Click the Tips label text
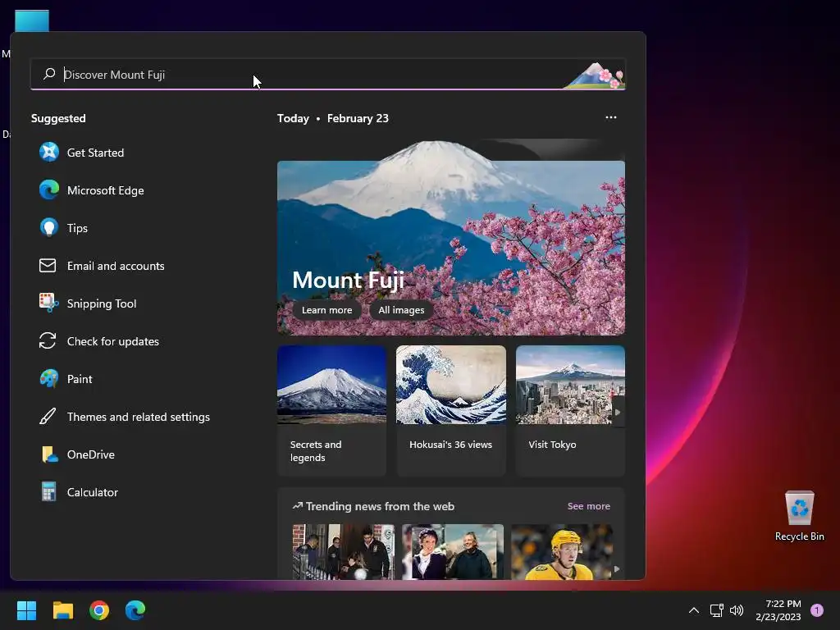 click(x=77, y=228)
